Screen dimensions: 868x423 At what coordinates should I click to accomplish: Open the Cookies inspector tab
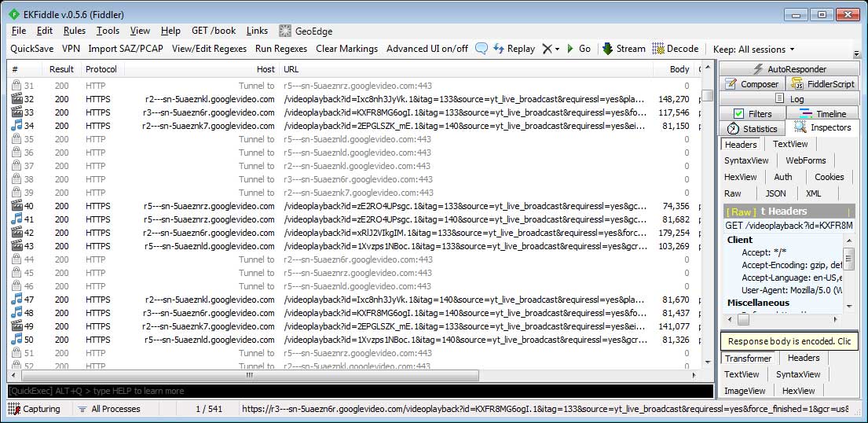(x=829, y=178)
